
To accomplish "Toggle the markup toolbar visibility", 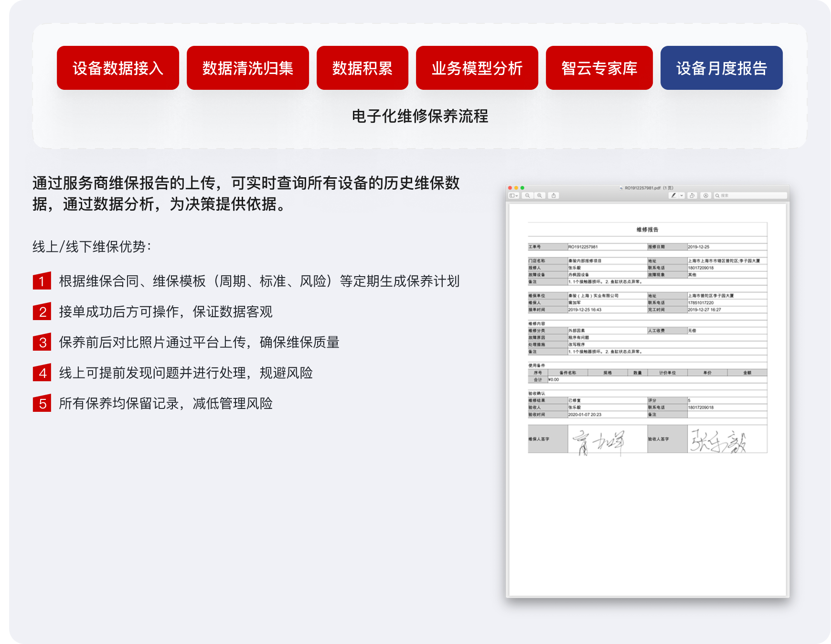I will coord(673,195).
